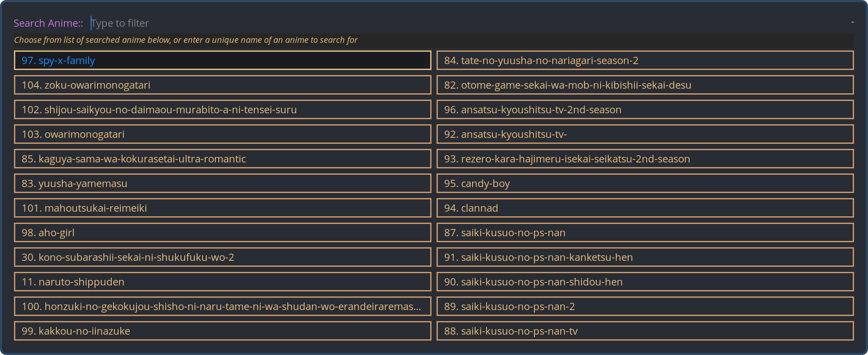
Task: Select tate-no-yuusha-no-nariagari-season-2
Action: pos(645,60)
